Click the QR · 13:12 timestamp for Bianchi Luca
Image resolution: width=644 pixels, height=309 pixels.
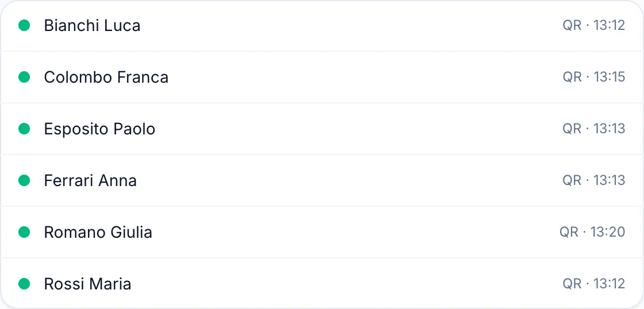click(594, 25)
